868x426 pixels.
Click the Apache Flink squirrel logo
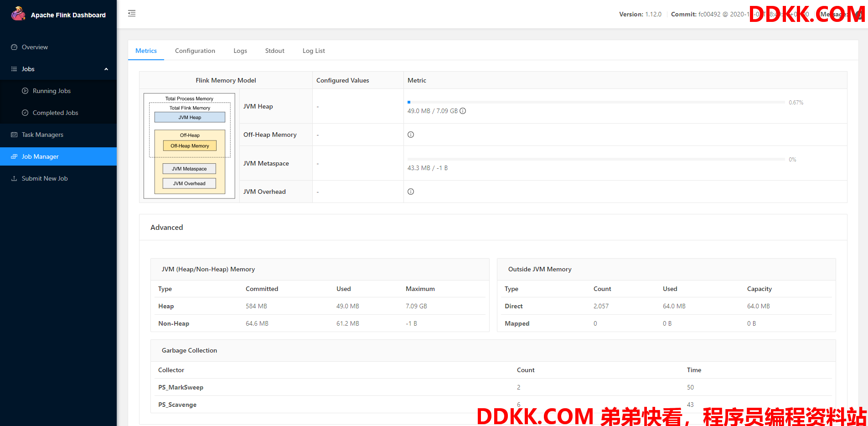pos(18,14)
